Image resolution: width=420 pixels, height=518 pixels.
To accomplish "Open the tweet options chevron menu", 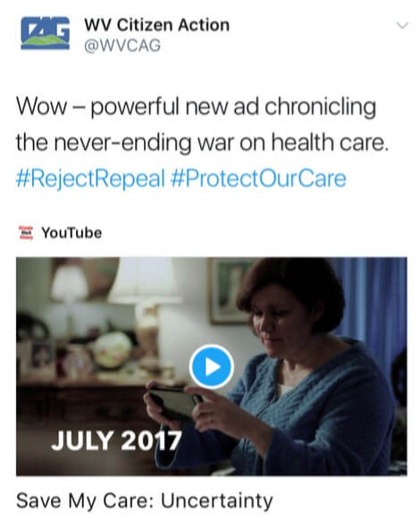I will tap(402, 25).
